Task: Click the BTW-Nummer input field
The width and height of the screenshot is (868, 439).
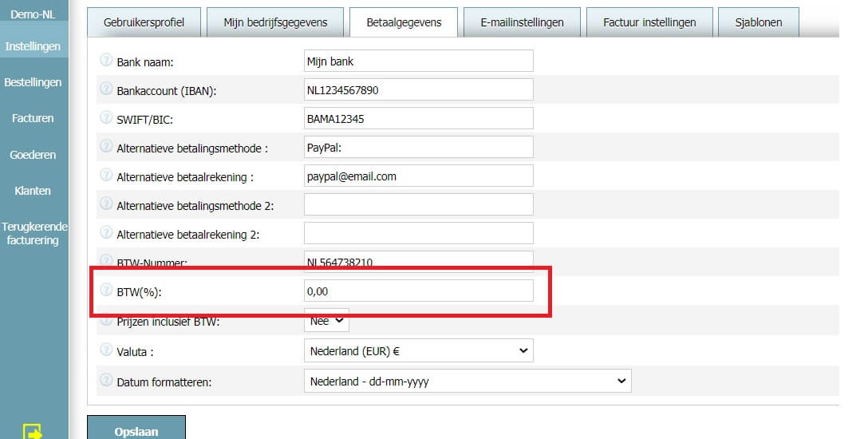Action: point(419,260)
